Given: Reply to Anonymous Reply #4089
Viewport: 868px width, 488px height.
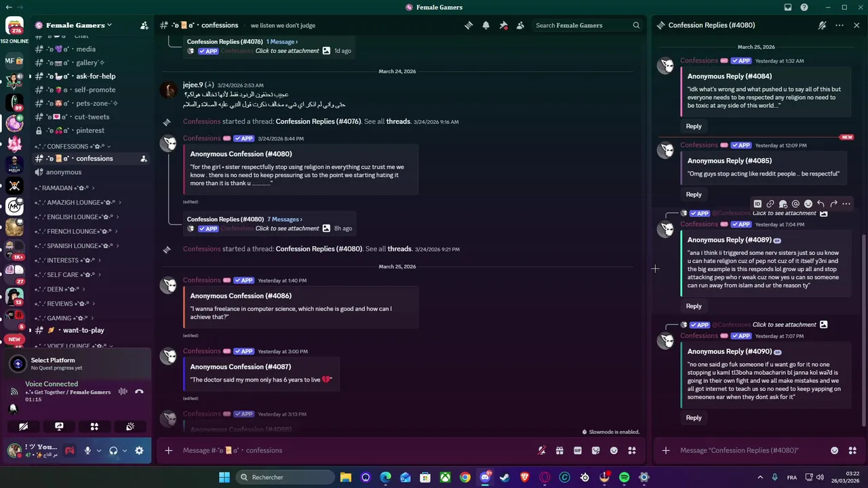Looking at the screenshot, I should click(x=694, y=306).
